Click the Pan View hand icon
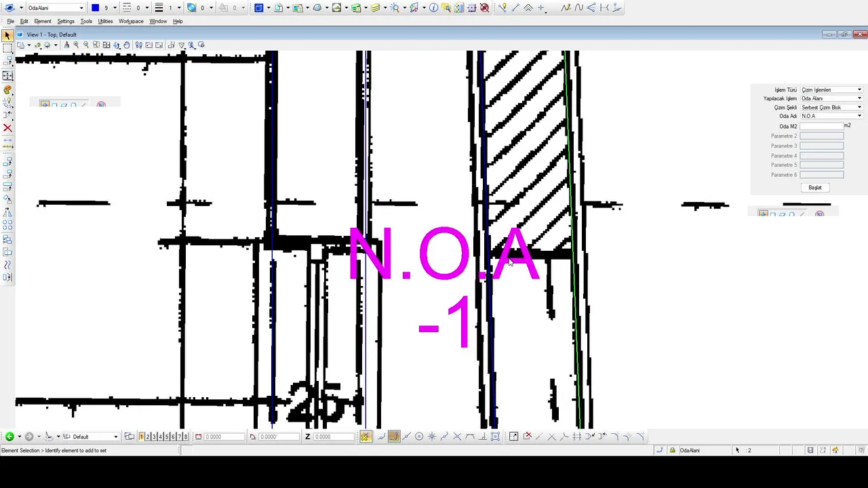This screenshot has height=488, width=868. point(126,45)
